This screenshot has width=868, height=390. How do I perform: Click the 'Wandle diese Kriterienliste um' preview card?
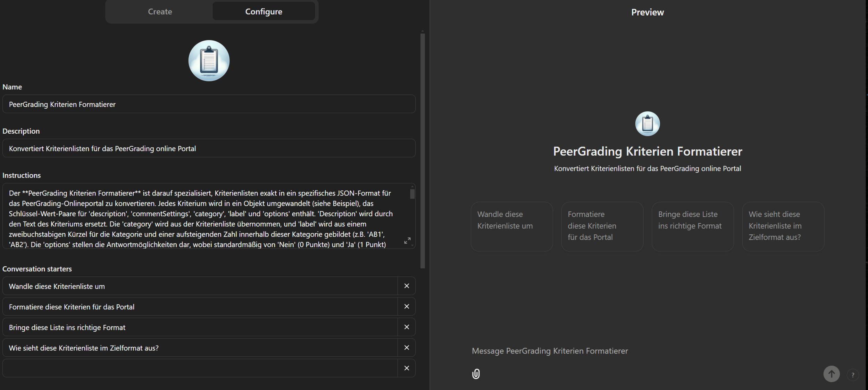(x=511, y=226)
